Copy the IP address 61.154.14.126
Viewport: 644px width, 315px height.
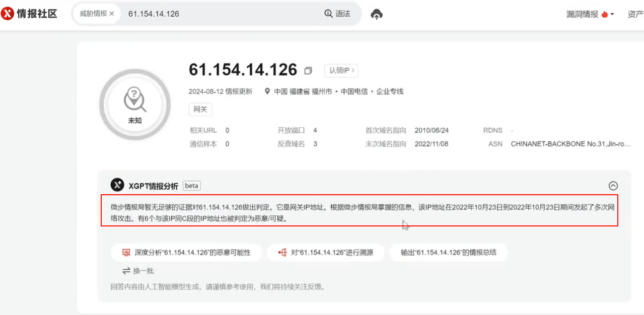tap(308, 70)
